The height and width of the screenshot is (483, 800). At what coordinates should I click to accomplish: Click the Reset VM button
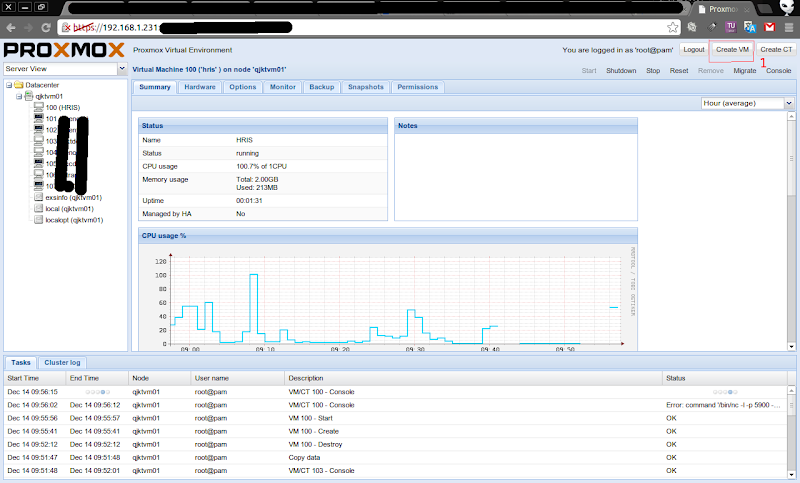coord(679,71)
